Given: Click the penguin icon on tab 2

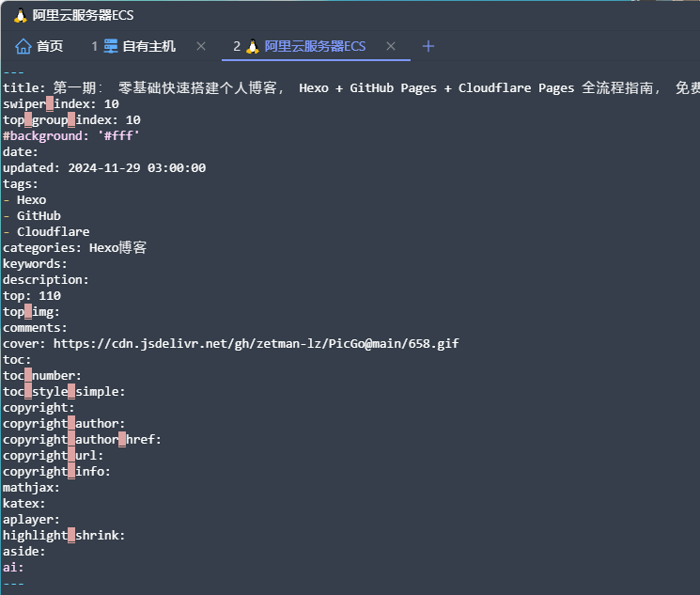Looking at the screenshot, I should (252, 46).
